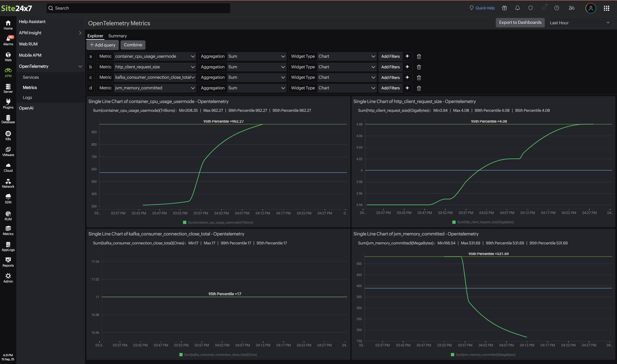Click the Export to Dashboards button
The image size is (617, 364).
click(x=520, y=23)
